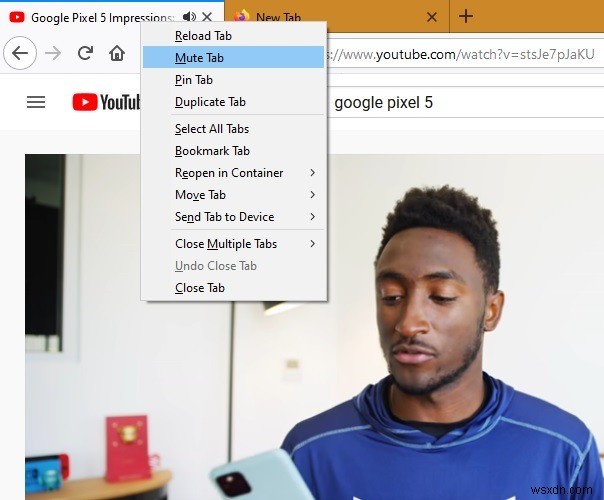This screenshot has width=604, height=500.
Task: Open a new tab with the plus button
Action: 466,16
